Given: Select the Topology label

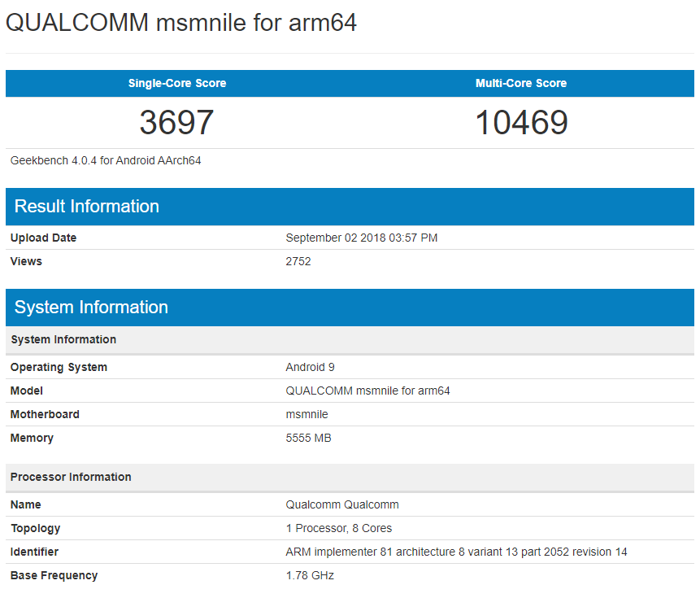Looking at the screenshot, I should (x=35, y=528).
